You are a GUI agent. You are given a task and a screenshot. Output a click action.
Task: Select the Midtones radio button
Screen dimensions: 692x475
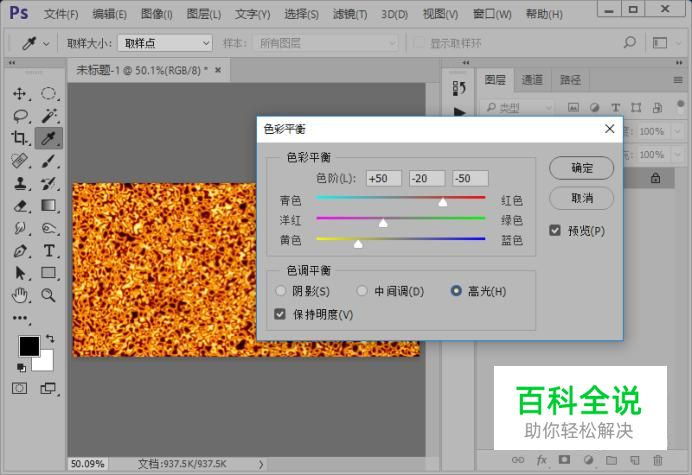[x=362, y=291]
